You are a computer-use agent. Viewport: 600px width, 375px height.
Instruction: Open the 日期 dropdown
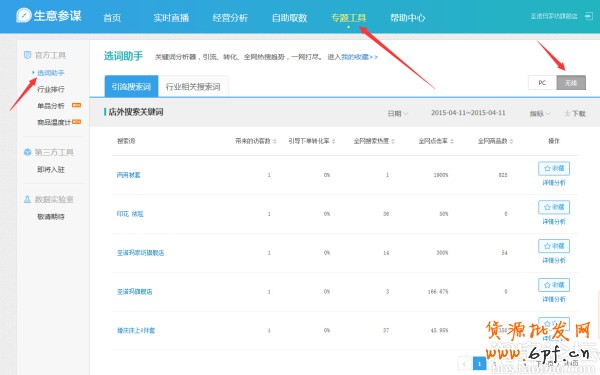pos(398,113)
